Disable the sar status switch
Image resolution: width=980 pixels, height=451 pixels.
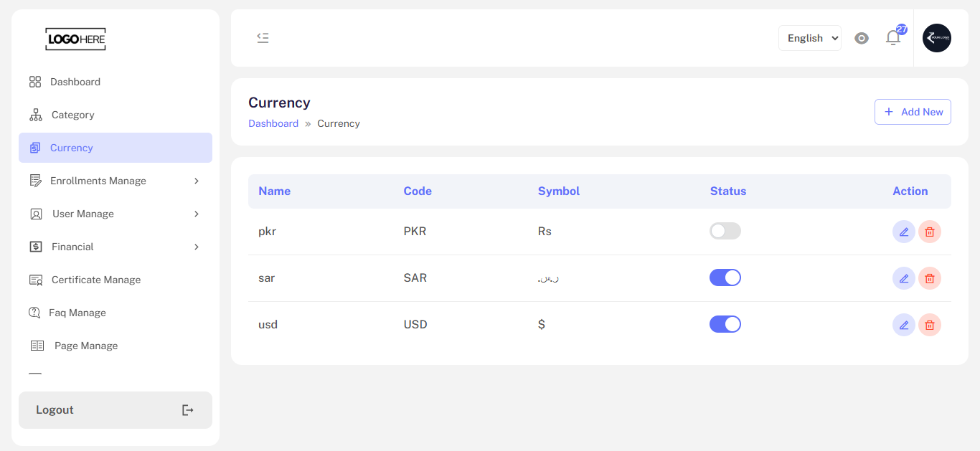tap(725, 277)
